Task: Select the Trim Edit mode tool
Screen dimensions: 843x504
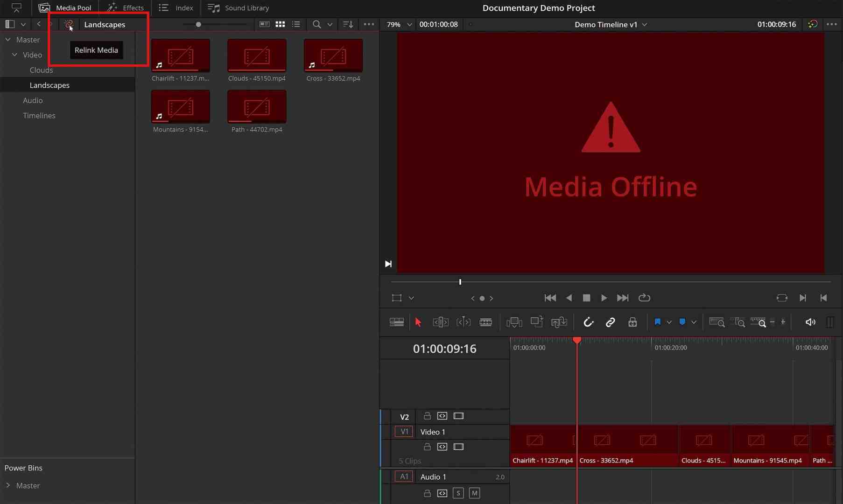Action: [x=440, y=322]
